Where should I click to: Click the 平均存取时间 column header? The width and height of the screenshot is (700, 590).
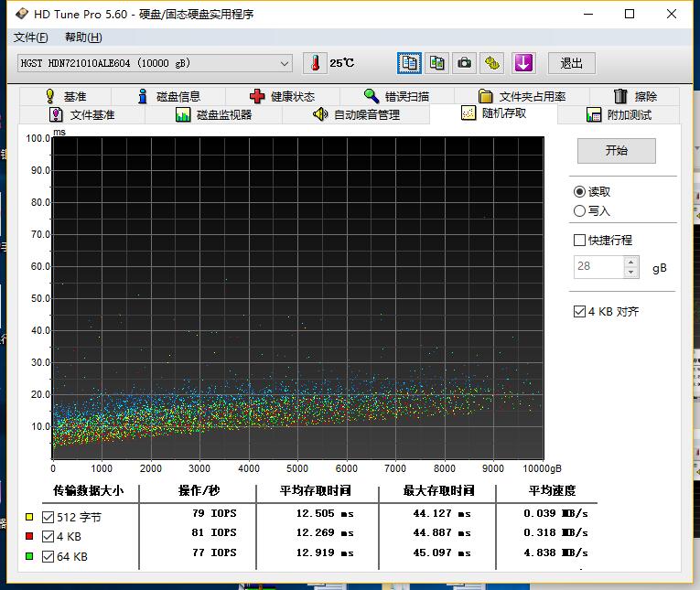pos(315,490)
